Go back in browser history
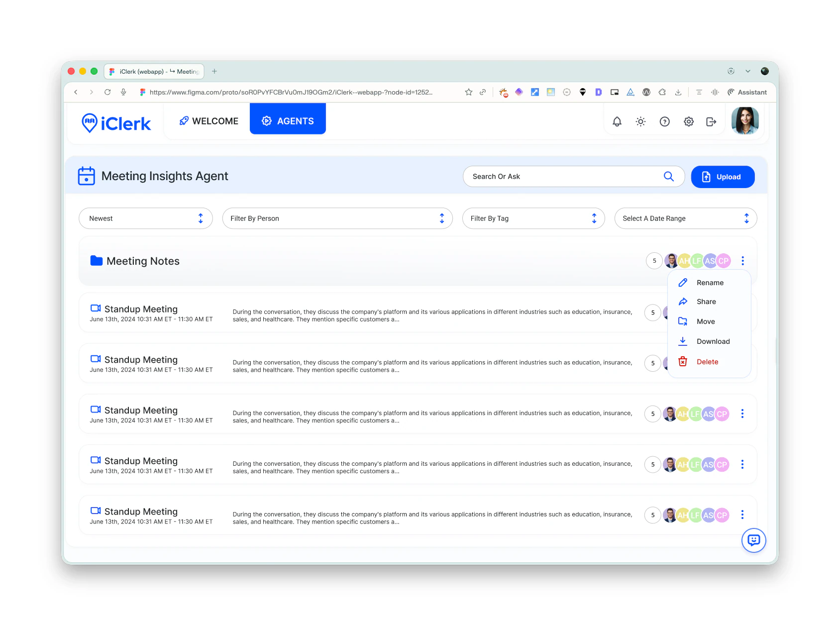The height and width of the screenshot is (626, 840). pyautogui.click(x=76, y=92)
